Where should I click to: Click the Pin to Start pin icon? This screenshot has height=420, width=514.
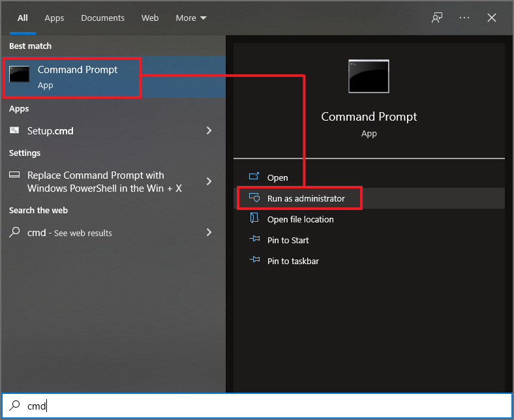coord(254,239)
